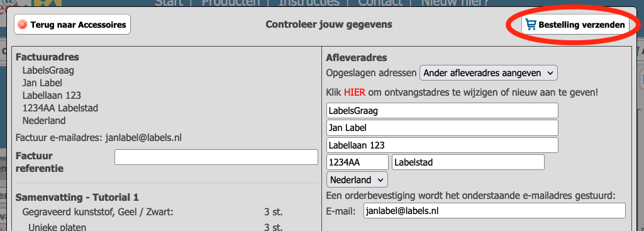This screenshot has height=231, width=644.
Task: Expand the Nederland country dropdown
Action: point(357,179)
